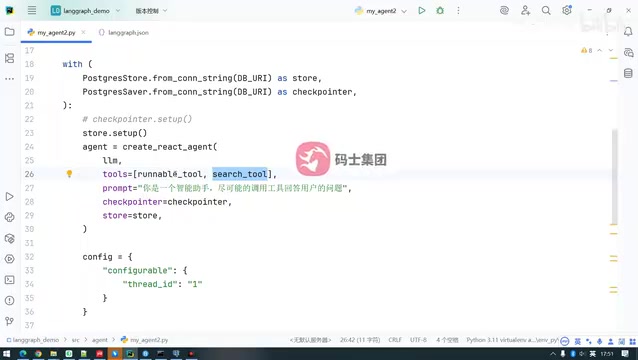638x360 pixels.
Task: Click the "thread_id" key on line 34
Action: (150, 284)
